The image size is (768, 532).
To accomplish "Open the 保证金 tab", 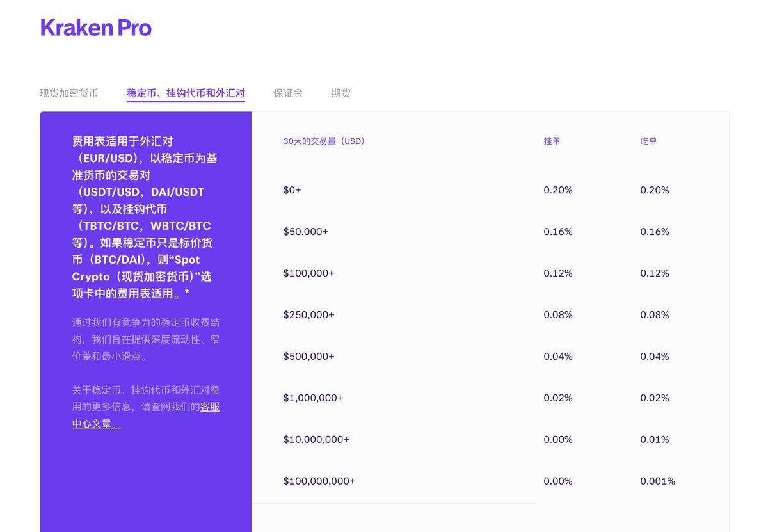I will (x=288, y=93).
